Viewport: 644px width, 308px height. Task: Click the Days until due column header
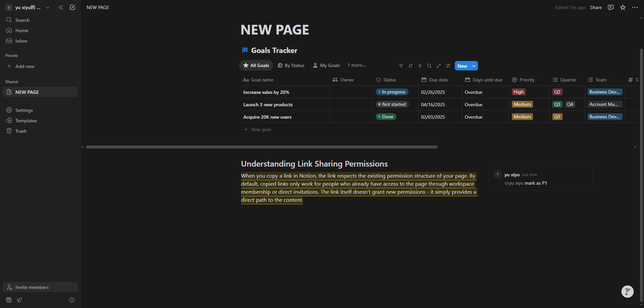tap(486, 80)
